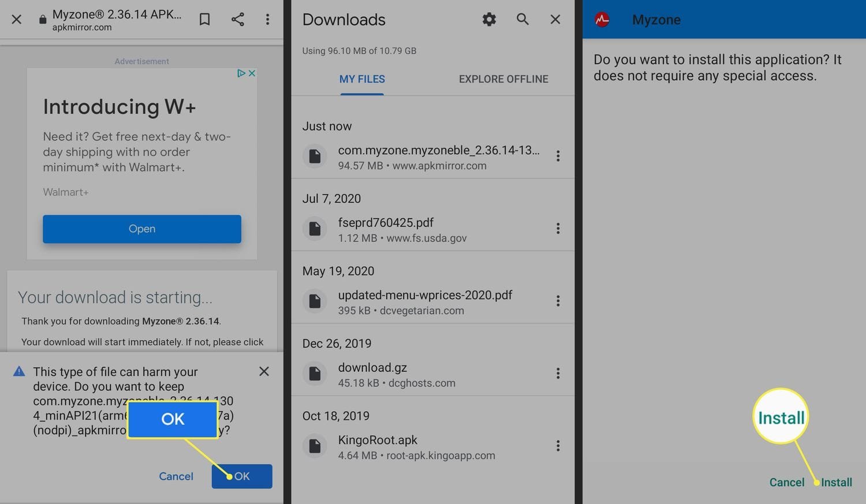Tap the share icon in browser bar

tap(237, 20)
